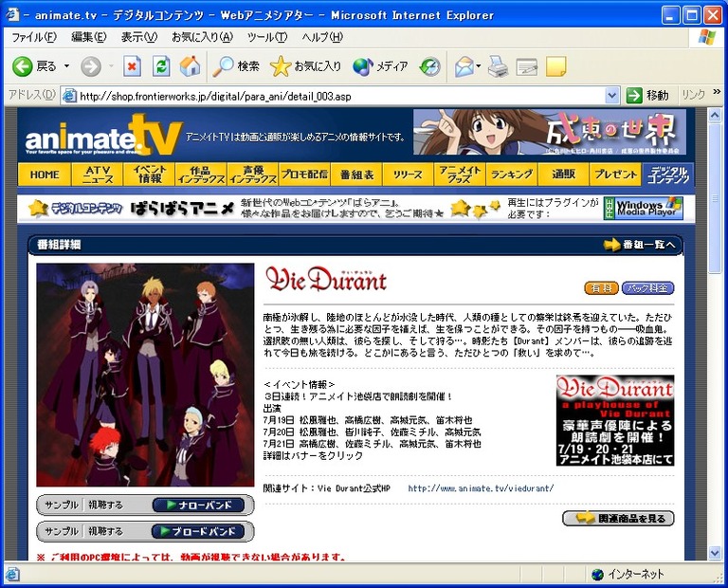Click the 成恵の世界 banner ad
The height and width of the screenshot is (588, 728).
(550, 132)
